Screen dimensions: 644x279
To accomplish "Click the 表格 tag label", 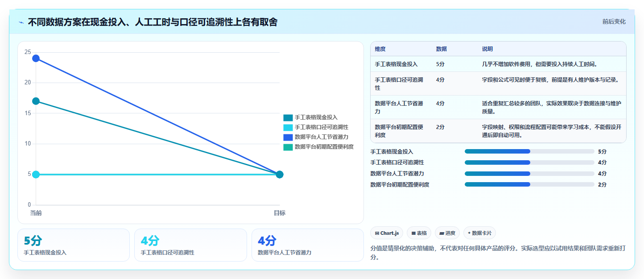I will tap(422, 233).
